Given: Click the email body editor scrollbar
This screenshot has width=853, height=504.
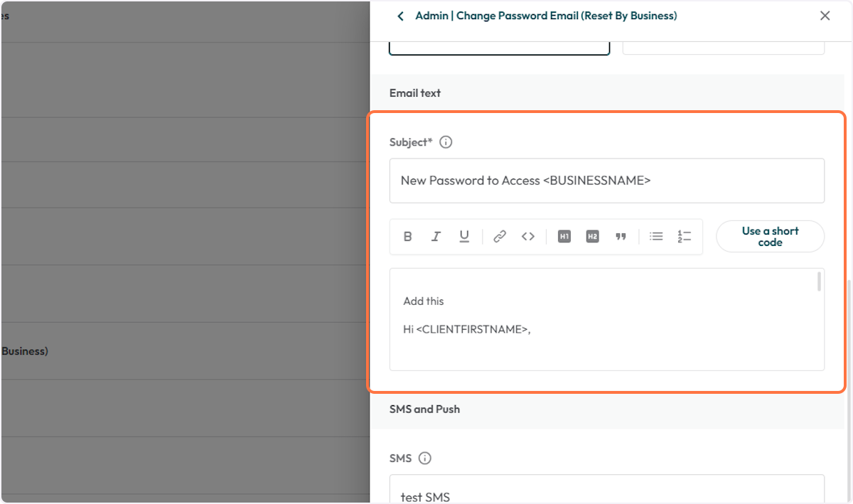Looking at the screenshot, I should 819,282.
